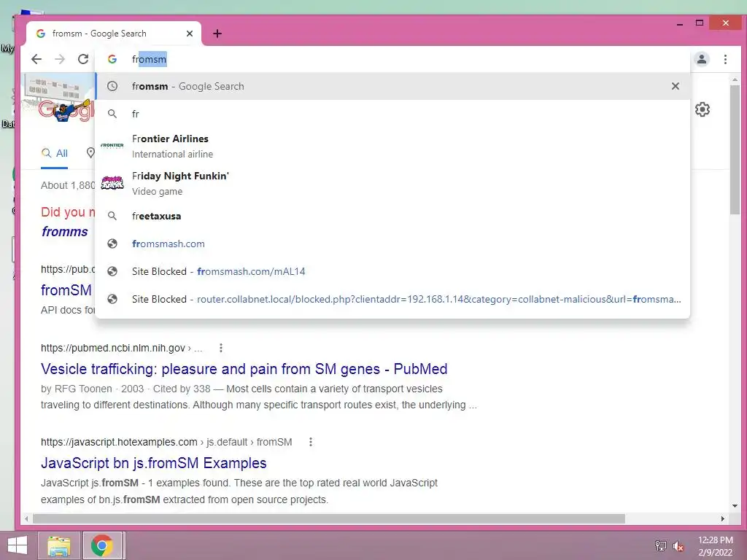The height and width of the screenshot is (560, 747).
Task: Select the fromsm - Google Search suggestion
Action: 392,86
